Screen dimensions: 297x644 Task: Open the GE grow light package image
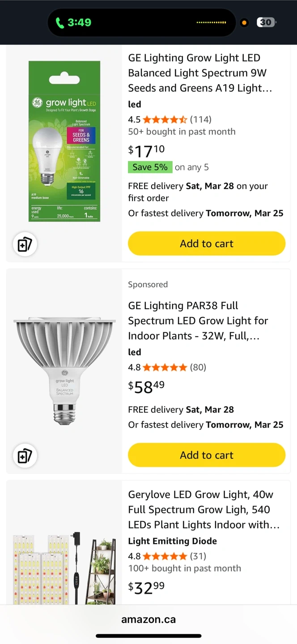64,141
